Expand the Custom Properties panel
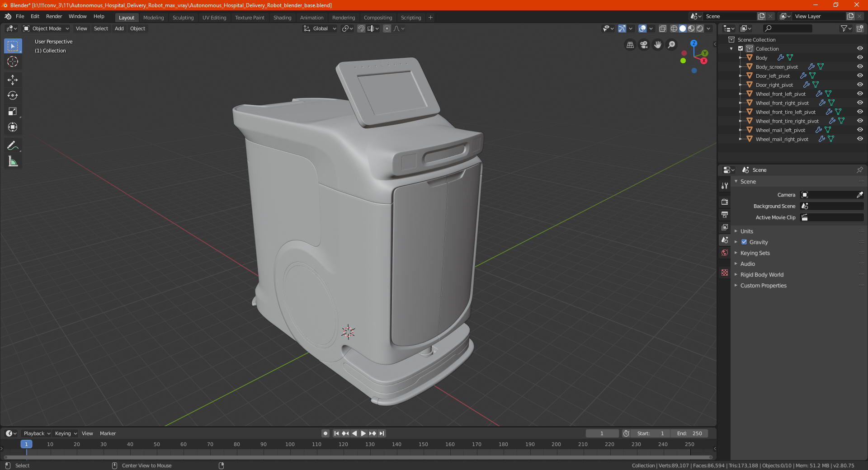The width and height of the screenshot is (868, 470). tap(763, 285)
